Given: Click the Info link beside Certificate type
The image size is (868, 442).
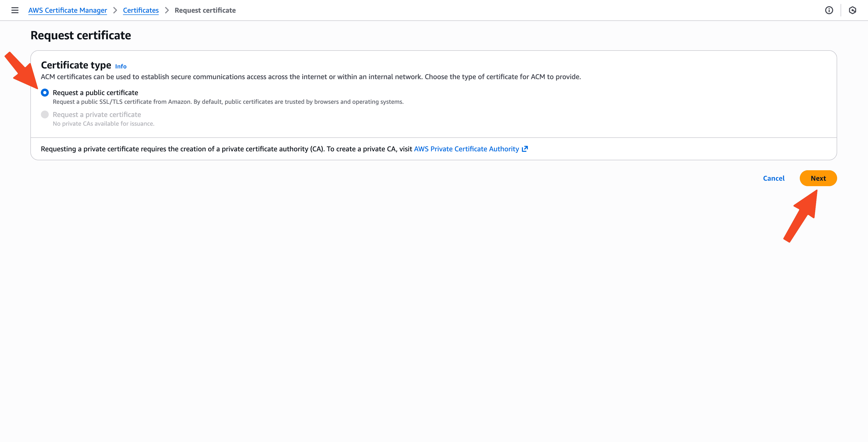Looking at the screenshot, I should [x=120, y=66].
